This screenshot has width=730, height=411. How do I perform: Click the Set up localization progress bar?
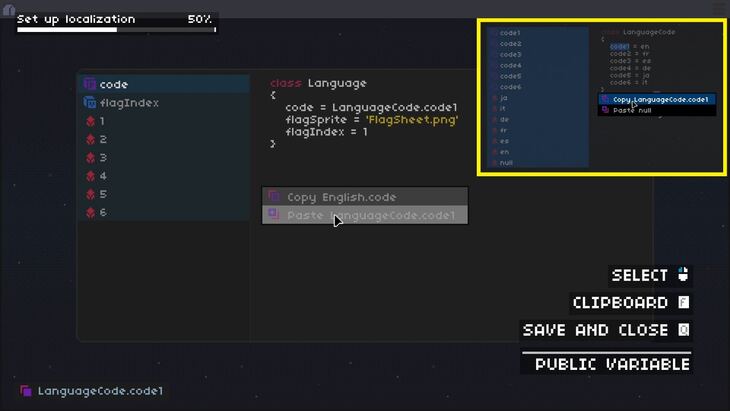tap(116, 29)
